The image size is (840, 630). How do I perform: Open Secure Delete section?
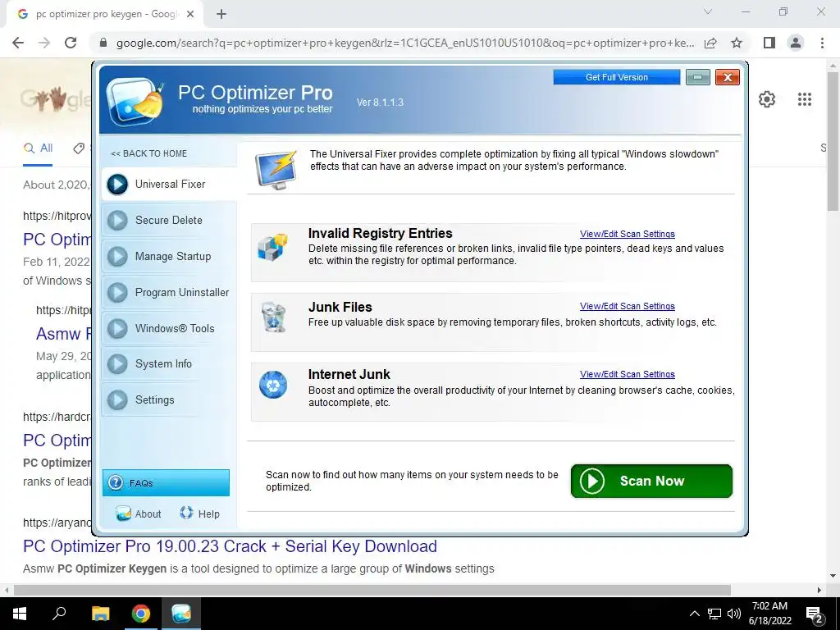tap(169, 220)
